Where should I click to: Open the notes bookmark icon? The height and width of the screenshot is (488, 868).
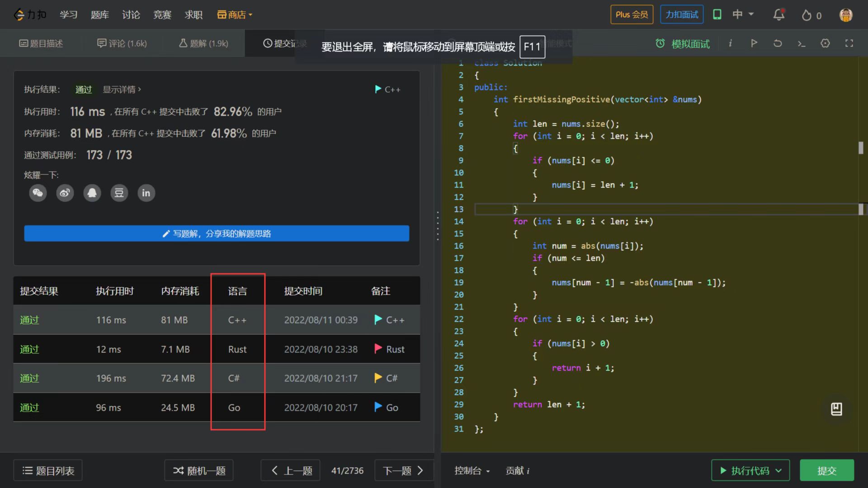pyautogui.click(x=836, y=409)
